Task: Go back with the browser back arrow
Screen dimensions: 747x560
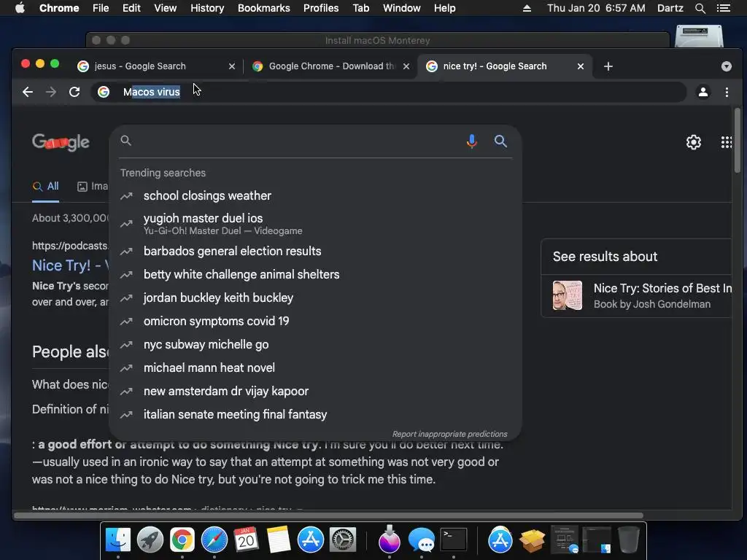Action: (x=28, y=92)
